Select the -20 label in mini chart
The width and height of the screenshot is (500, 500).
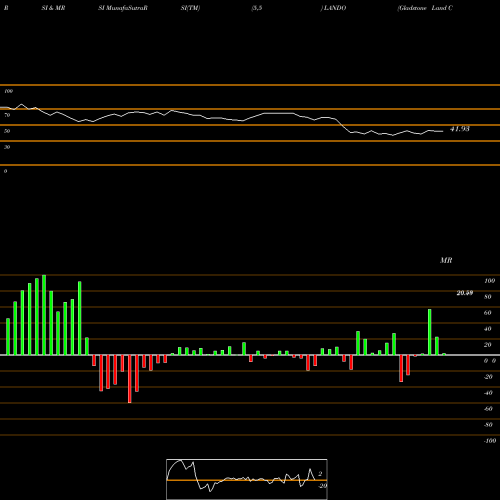(322, 486)
